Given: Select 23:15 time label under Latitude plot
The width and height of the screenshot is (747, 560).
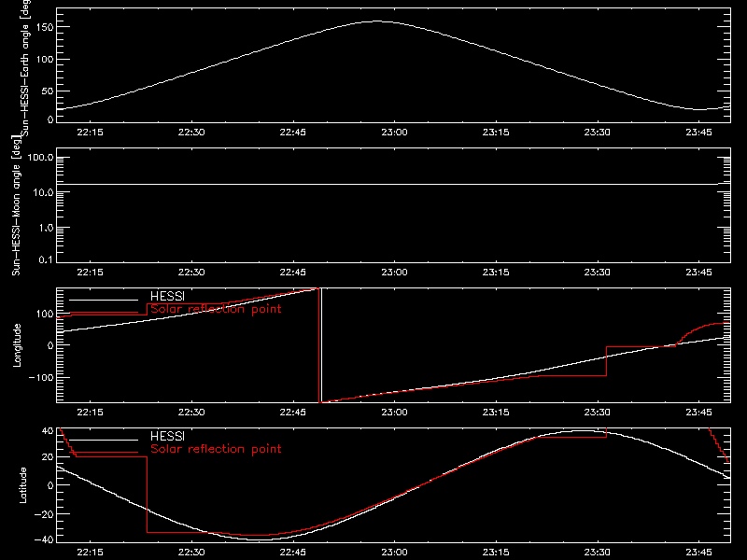Looking at the screenshot, I should pyautogui.click(x=496, y=553).
